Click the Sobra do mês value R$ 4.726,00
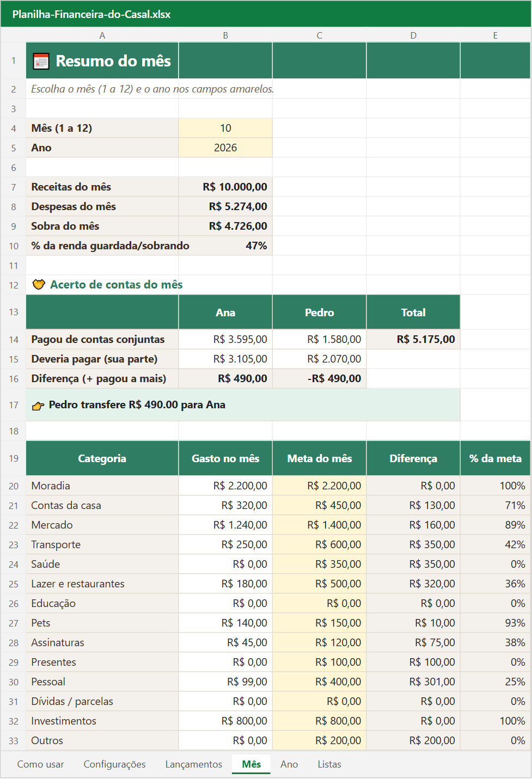 point(225,226)
